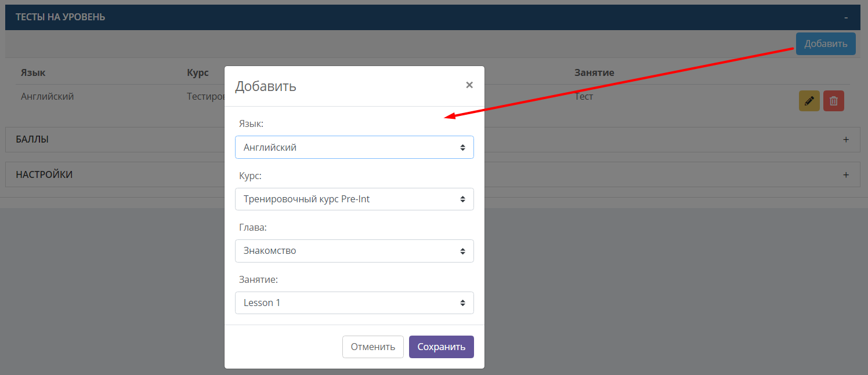This screenshot has width=868, height=375.
Task: Click the Отменить button
Action: (373, 347)
